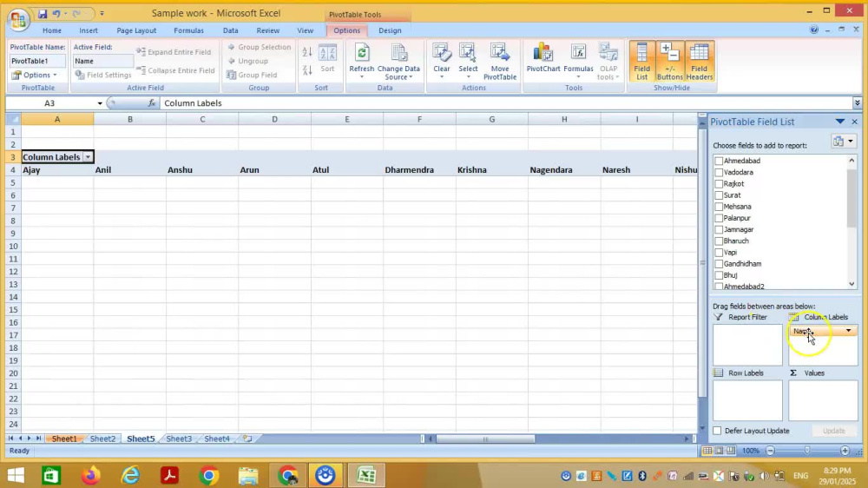
Task: Open the Formulas ribbon tab
Action: [188, 30]
